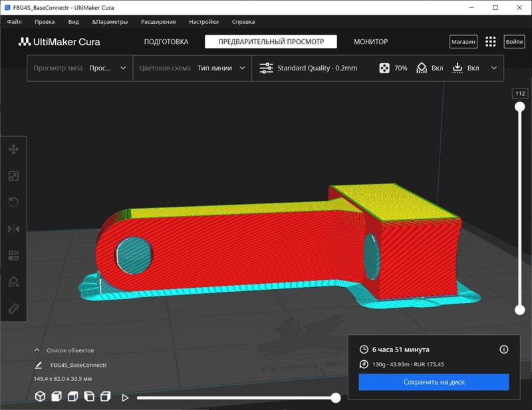Play the layer simulation
Image resolution: width=532 pixels, height=410 pixels.
tap(125, 398)
